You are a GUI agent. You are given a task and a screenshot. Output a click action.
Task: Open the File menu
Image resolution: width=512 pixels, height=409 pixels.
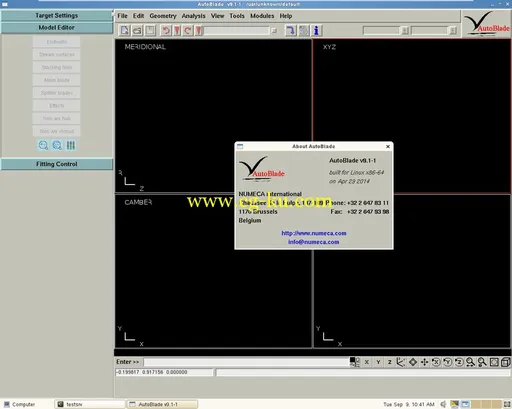[122, 16]
